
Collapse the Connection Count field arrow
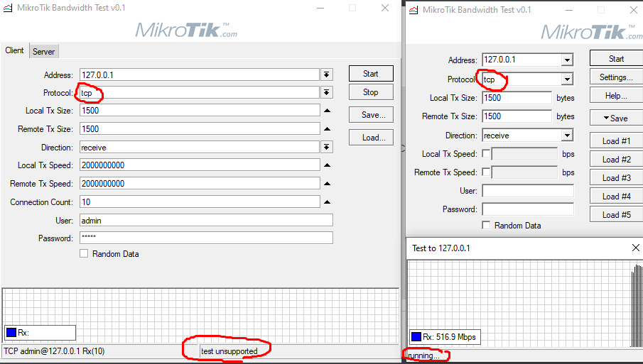[x=327, y=202]
